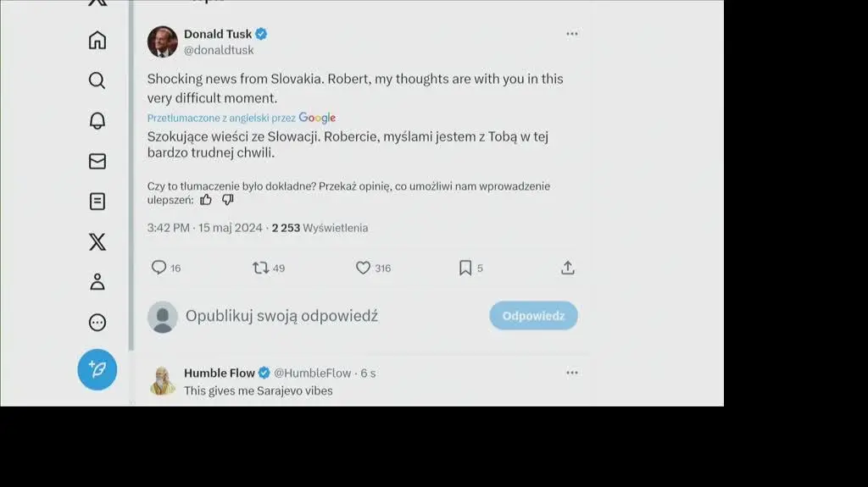Click the X Premium logo icon

coord(97,242)
